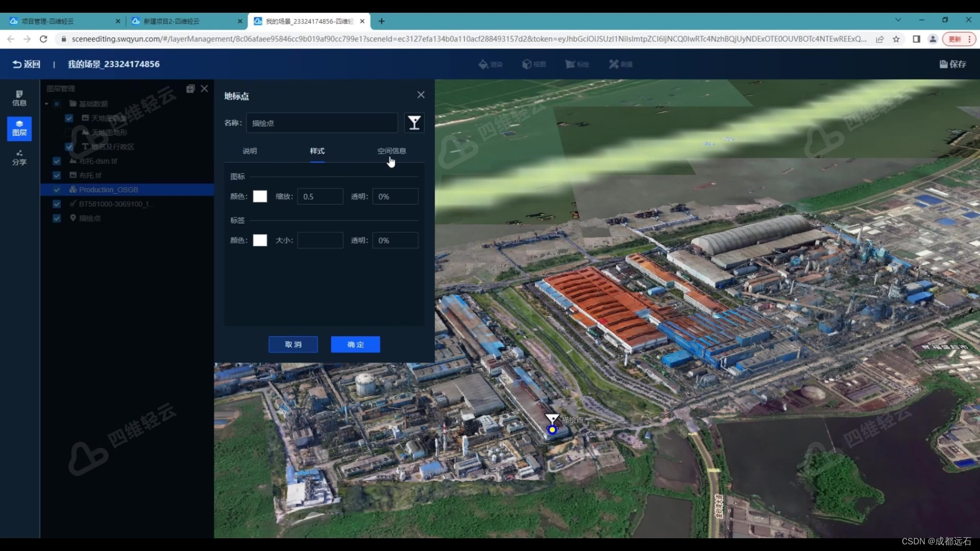
Task: Open the browser tab list chevron
Action: 898,20
